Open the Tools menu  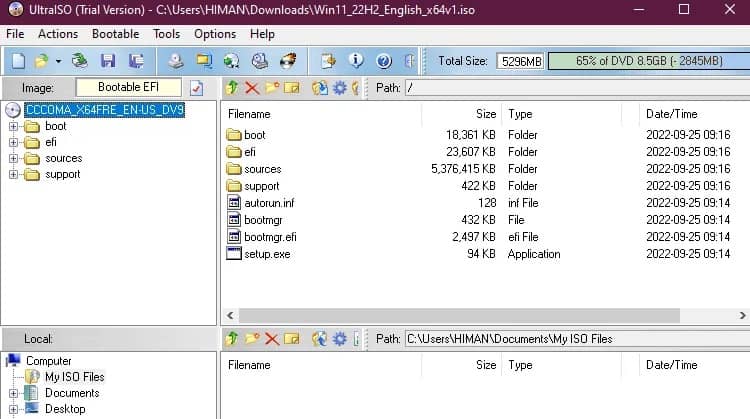(166, 34)
